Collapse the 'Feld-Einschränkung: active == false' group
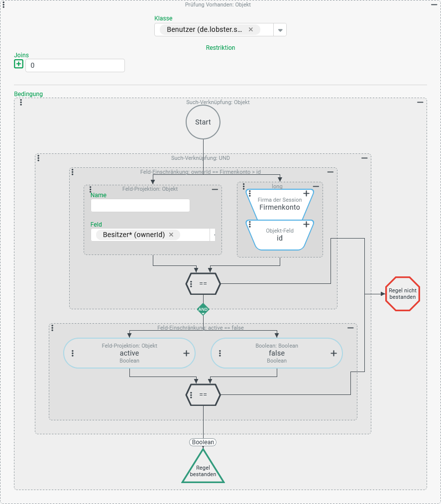 tap(350, 328)
